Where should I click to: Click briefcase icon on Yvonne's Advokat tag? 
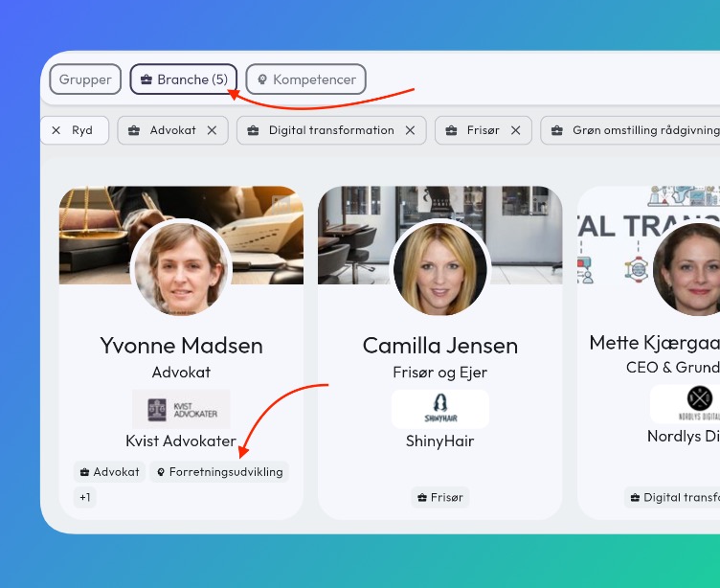point(84,472)
